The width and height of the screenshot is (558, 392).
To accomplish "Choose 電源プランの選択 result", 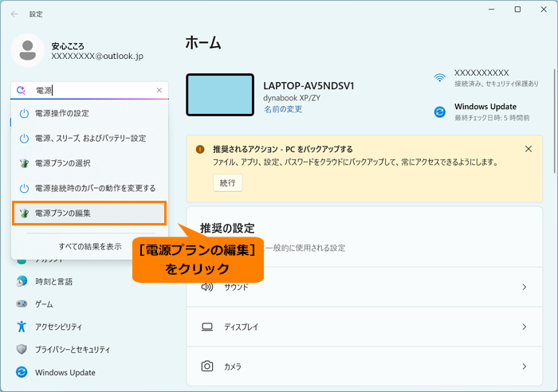I will [x=89, y=163].
